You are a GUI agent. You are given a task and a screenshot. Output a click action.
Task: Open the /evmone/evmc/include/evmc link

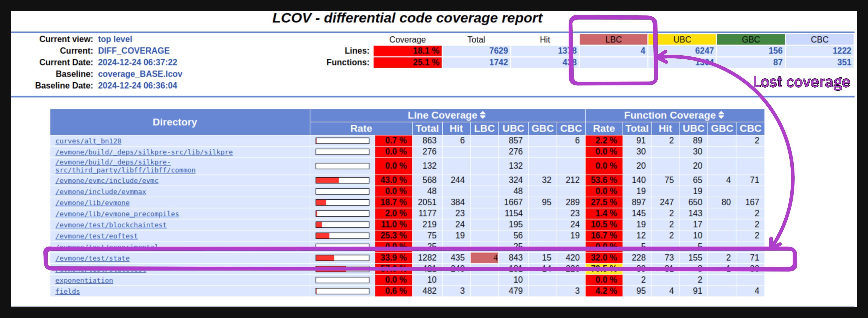(x=107, y=180)
